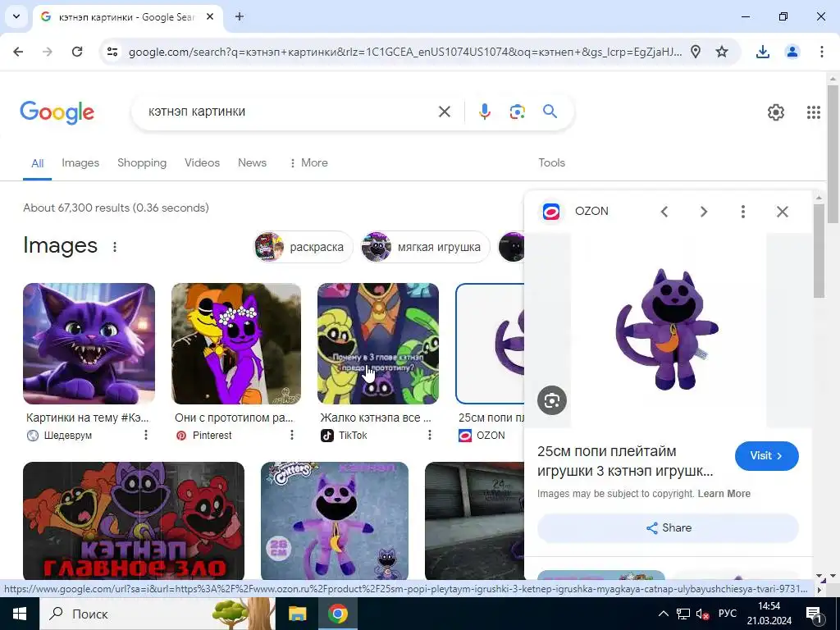Click the Google logo
This screenshot has height=630, width=840.
57,112
